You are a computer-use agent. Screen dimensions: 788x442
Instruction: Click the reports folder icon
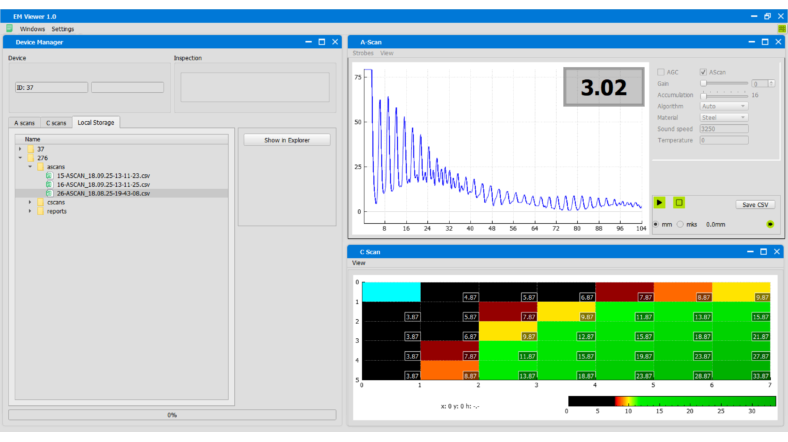(40, 211)
